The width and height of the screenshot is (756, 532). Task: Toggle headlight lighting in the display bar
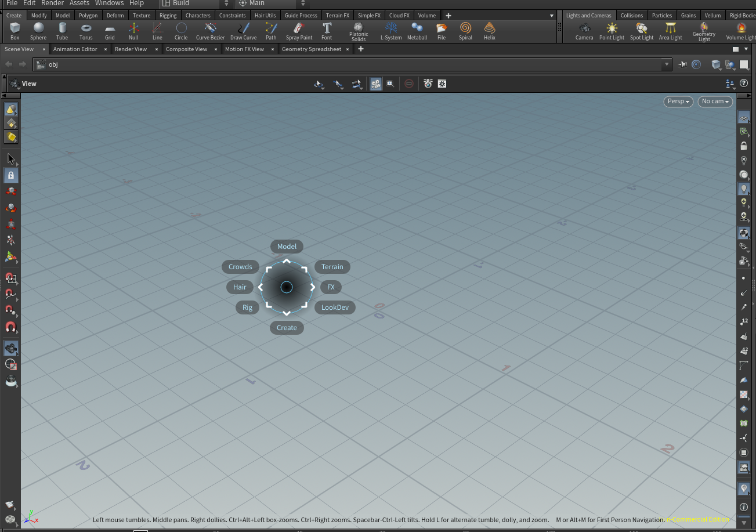point(744,189)
